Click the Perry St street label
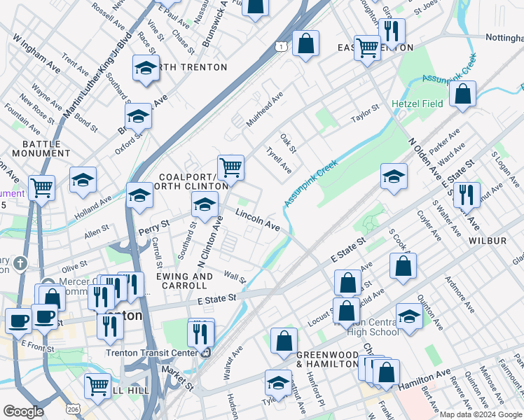The height and width of the screenshot is (420, 524). point(154,227)
